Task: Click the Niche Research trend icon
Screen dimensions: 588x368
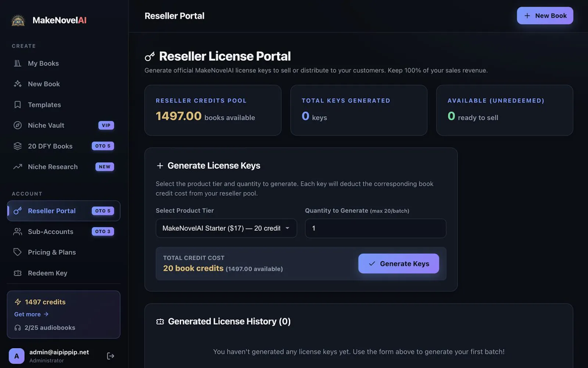Action: point(18,167)
